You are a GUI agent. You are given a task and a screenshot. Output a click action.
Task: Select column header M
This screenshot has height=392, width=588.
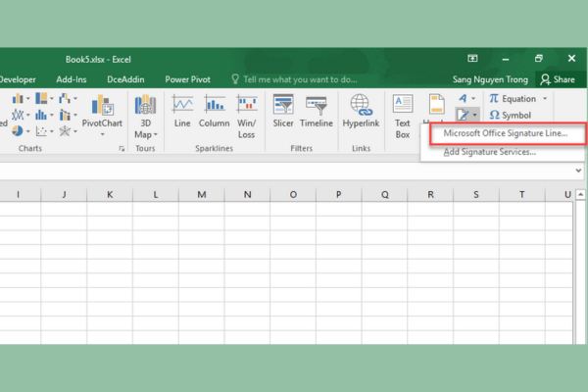202,194
